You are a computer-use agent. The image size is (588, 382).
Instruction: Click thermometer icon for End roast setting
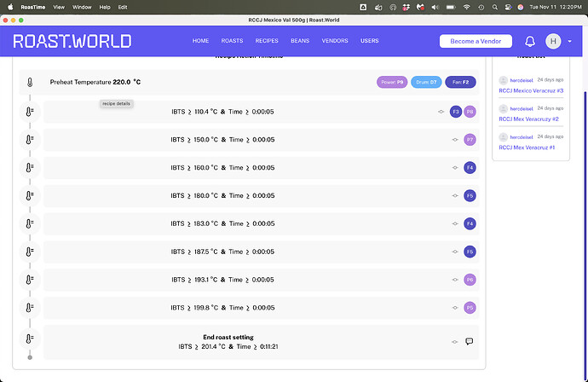click(x=30, y=340)
